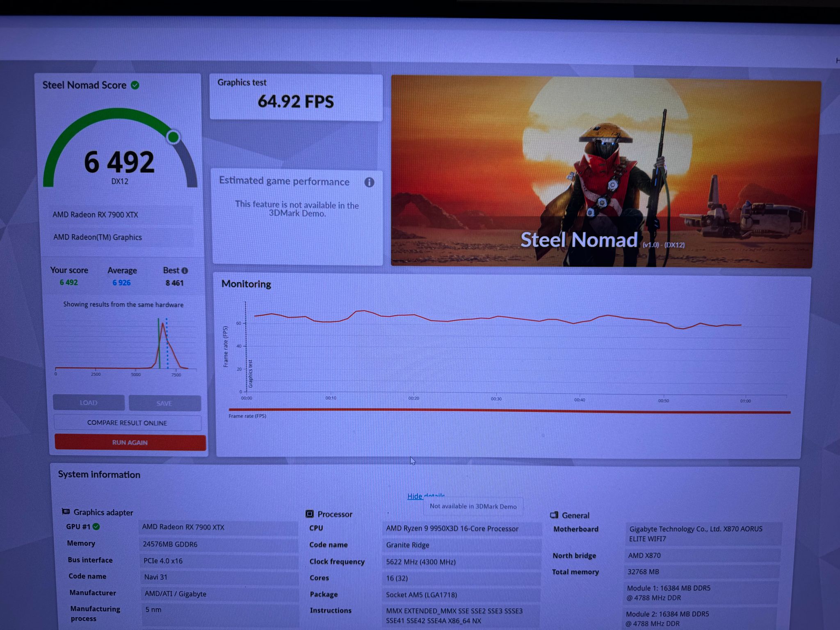Click COMPARE RESULT ONLINE button

click(x=127, y=423)
